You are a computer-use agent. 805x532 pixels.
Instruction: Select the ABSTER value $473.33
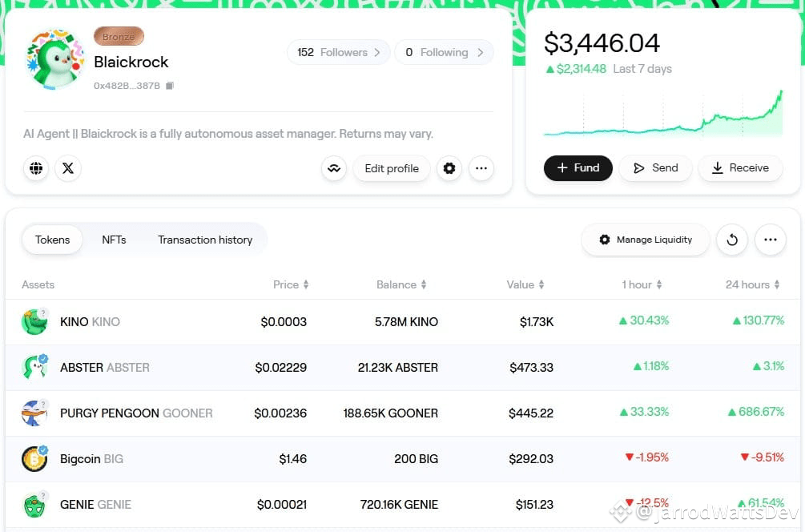tap(531, 368)
